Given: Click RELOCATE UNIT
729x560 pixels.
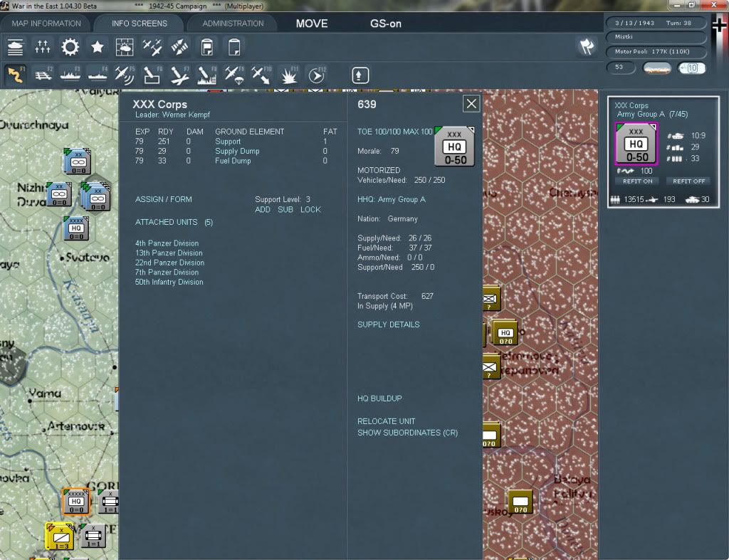Looking at the screenshot, I should (386, 421).
